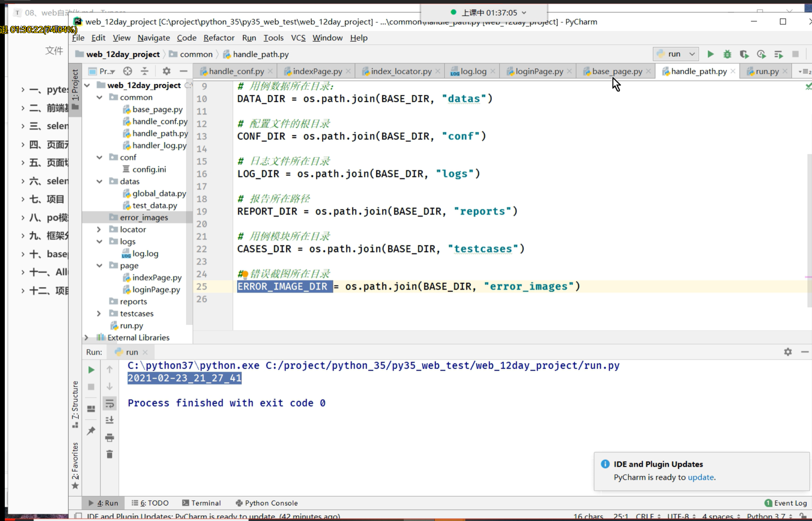Click the Debug bug icon

(727, 54)
